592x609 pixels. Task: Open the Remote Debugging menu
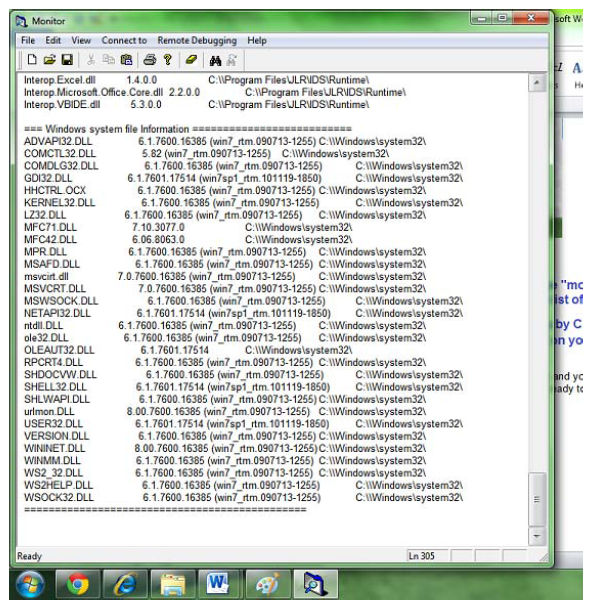click(x=197, y=40)
